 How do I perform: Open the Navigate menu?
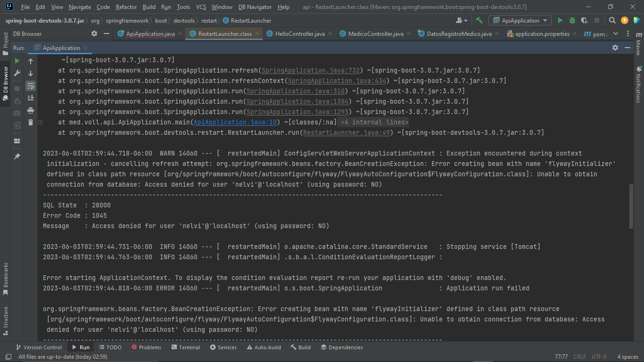80,7
